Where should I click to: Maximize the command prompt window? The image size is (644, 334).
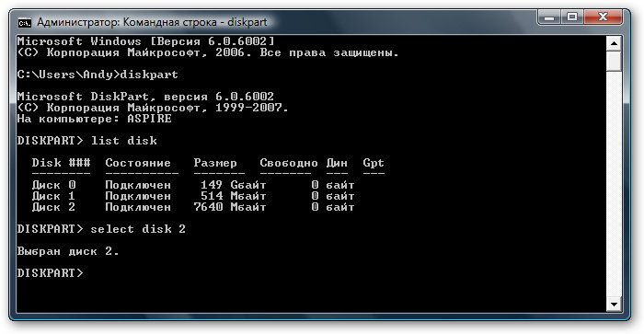tap(572, 17)
